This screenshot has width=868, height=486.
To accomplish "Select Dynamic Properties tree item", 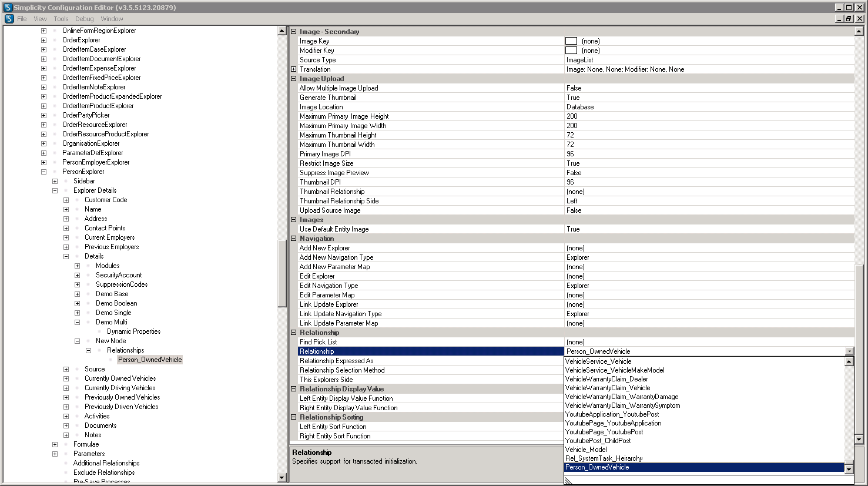I will pyautogui.click(x=133, y=331).
